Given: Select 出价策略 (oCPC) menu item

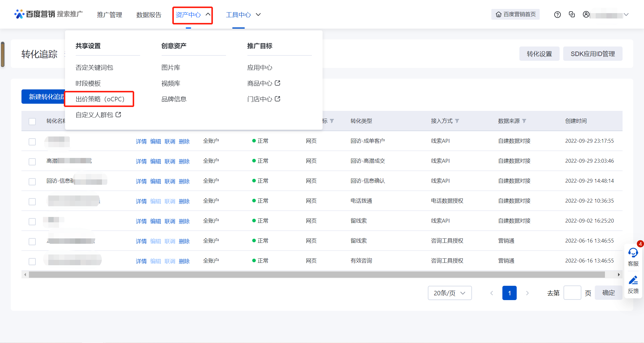Looking at the screenshot, I should click(100, 99).
